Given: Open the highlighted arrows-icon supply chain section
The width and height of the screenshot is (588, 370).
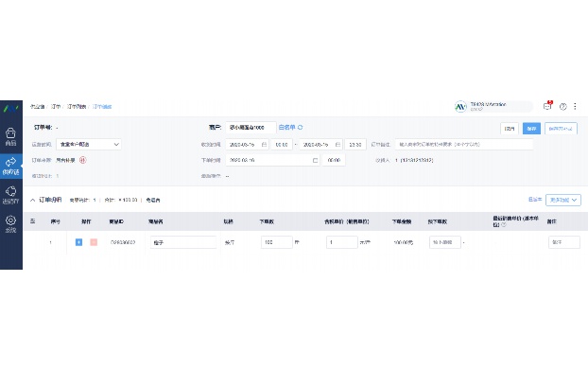Looking at the screenshot, I should 11,166.
